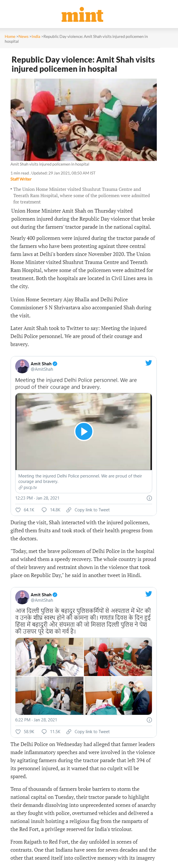The height and width of the screenshot is (868, 178).
Task: Navigate to India breadcrumb section
Action: tap(36, 36)
